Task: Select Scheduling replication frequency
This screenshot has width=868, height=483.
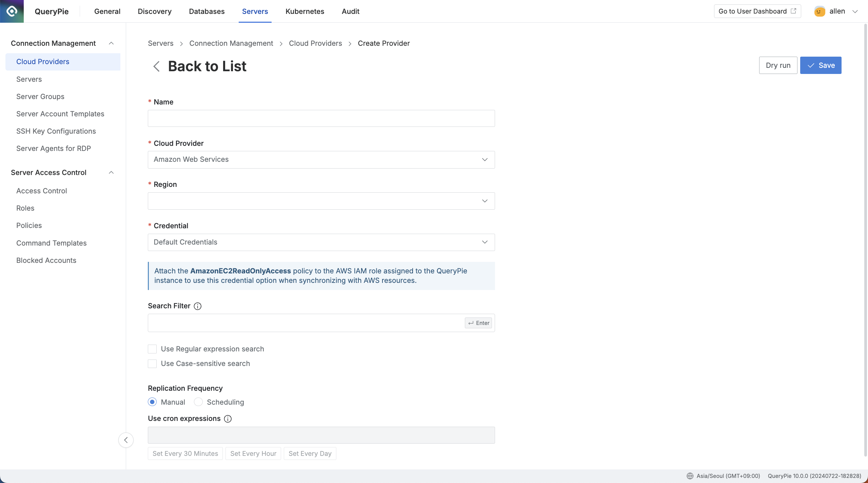Action: click(198, 402)
